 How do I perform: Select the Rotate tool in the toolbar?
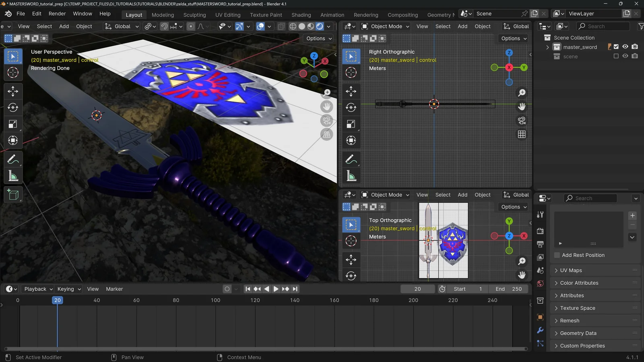click(13, 107)
